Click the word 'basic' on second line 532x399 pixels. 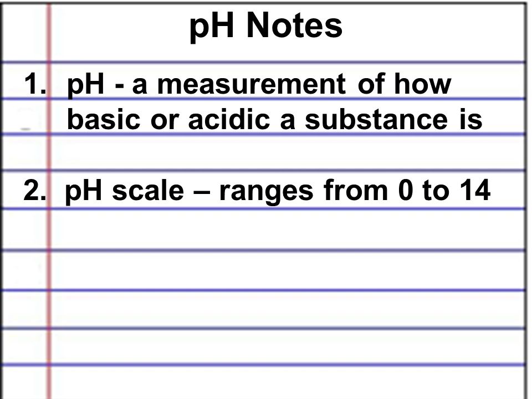(104, 119)
